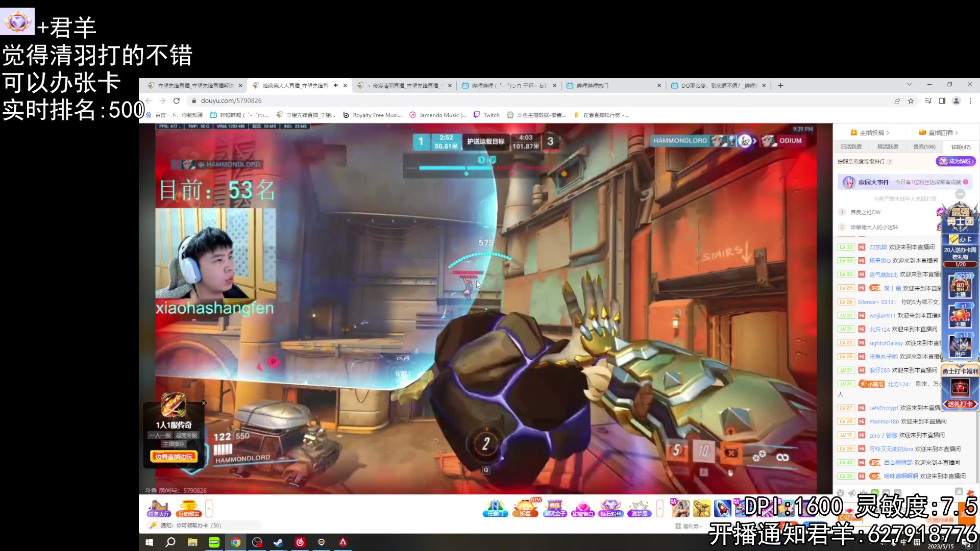The width and height of the screenshot is (980, 551).
Task: Click username LetsEncrypt in chat
Action: [884, 408]
